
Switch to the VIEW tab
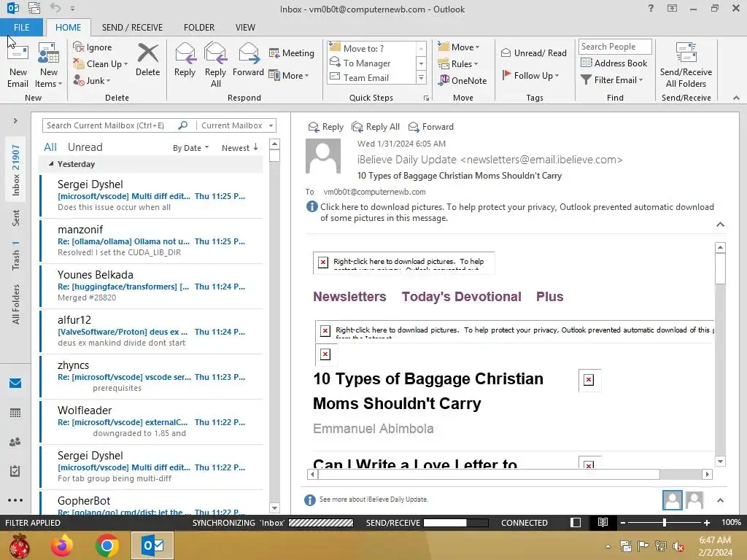(x=245, y=27)
